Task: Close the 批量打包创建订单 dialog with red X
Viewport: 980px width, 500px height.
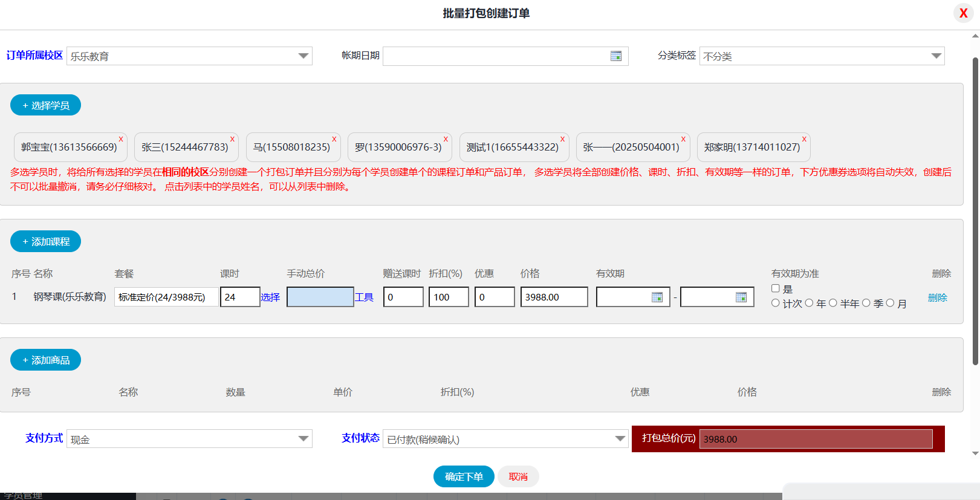Action: 963,13
